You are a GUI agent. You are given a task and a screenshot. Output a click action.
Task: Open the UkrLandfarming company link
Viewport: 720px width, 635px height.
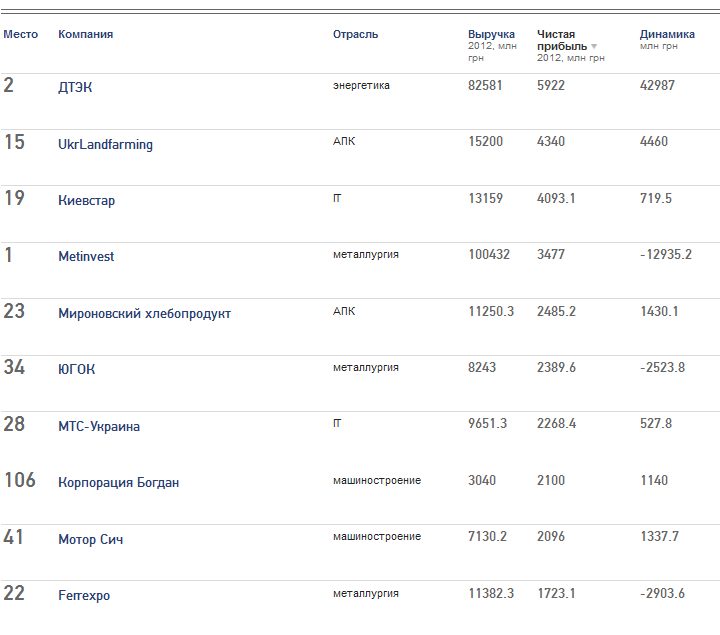click(x=105, y=145)
